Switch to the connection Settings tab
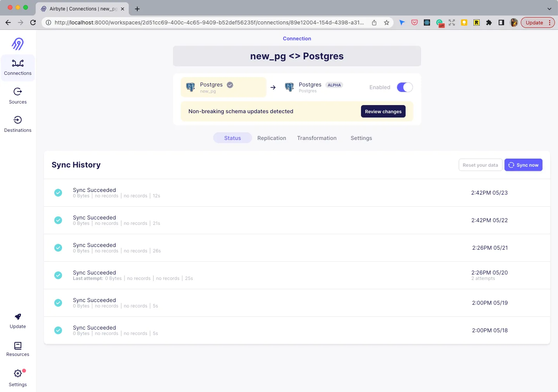The image size is (558, 392). tap(361, 138)
